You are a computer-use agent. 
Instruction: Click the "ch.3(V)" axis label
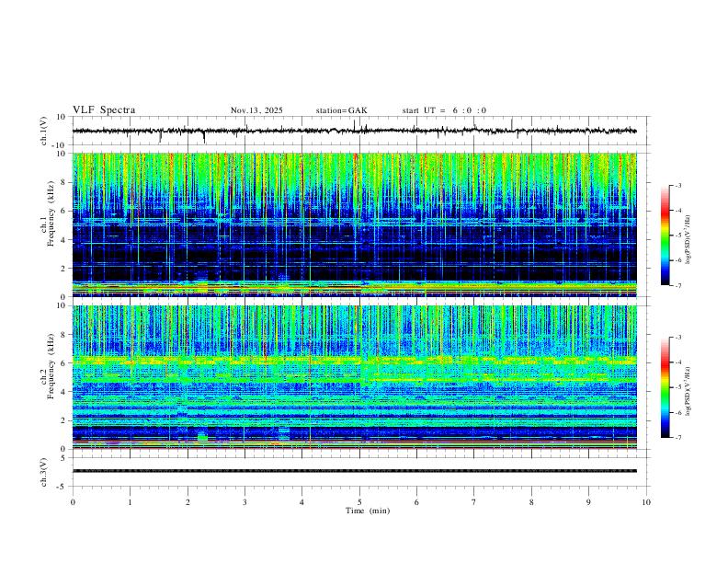pos(44,472)
